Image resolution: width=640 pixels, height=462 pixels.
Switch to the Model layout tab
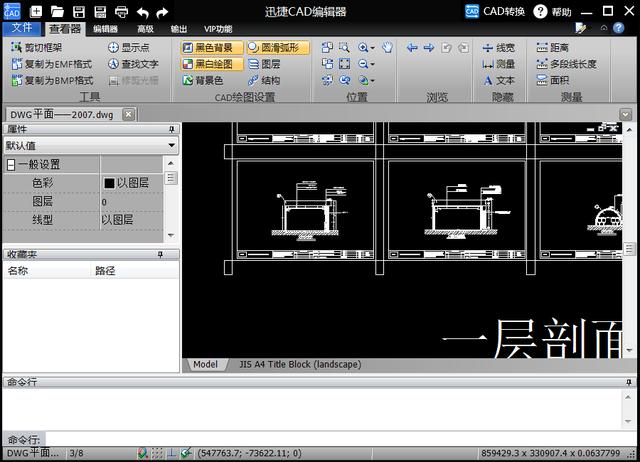[205, 364]
